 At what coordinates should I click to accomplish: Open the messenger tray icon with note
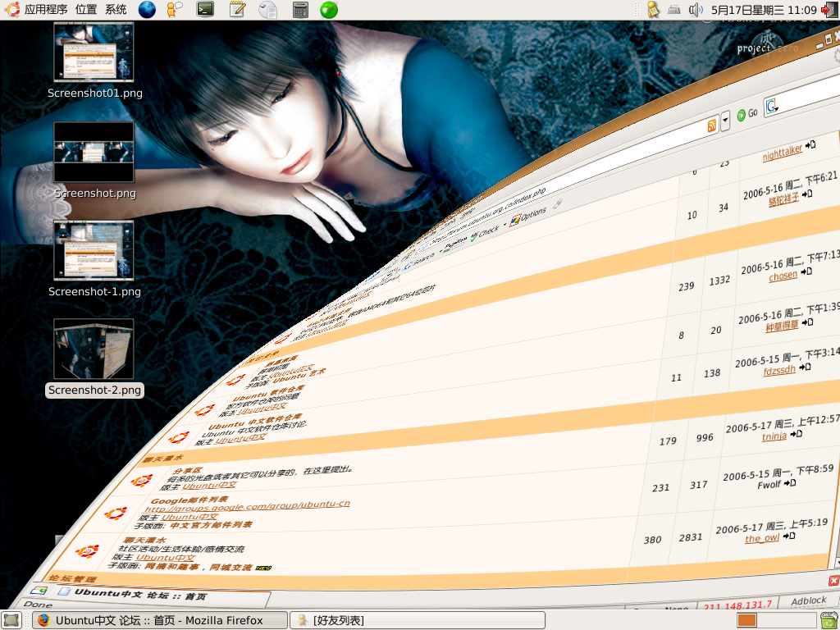click(653, 10)
